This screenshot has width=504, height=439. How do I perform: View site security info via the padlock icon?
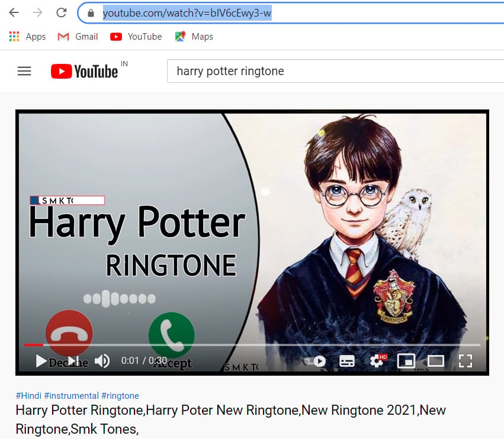91,13
